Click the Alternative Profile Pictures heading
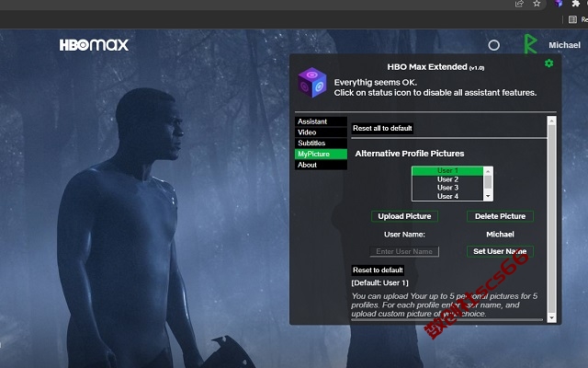Viewport: 588px width, 368px height. click(410, 154)
